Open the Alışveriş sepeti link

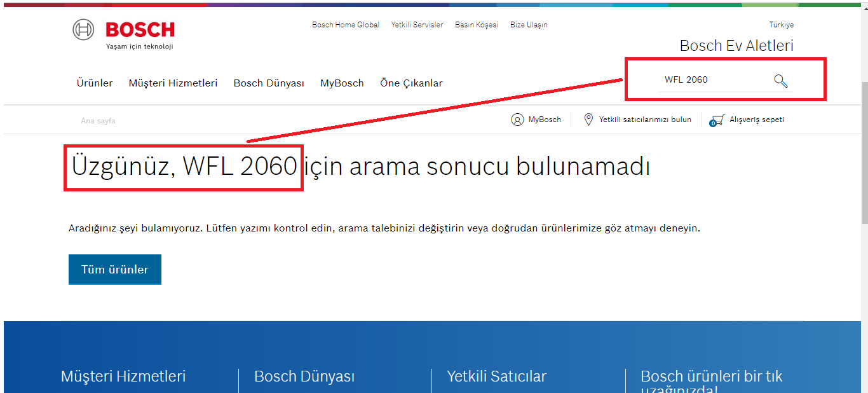pyautogui.click(x=757, y=120)
